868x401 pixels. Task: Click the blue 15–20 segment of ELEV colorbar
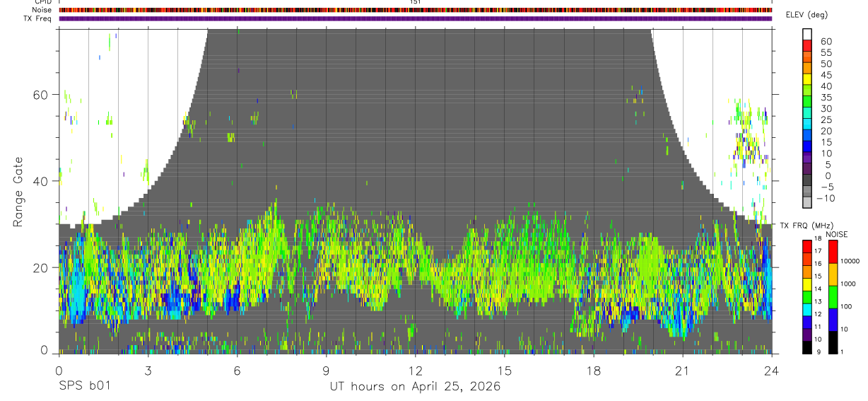point(807,136)
